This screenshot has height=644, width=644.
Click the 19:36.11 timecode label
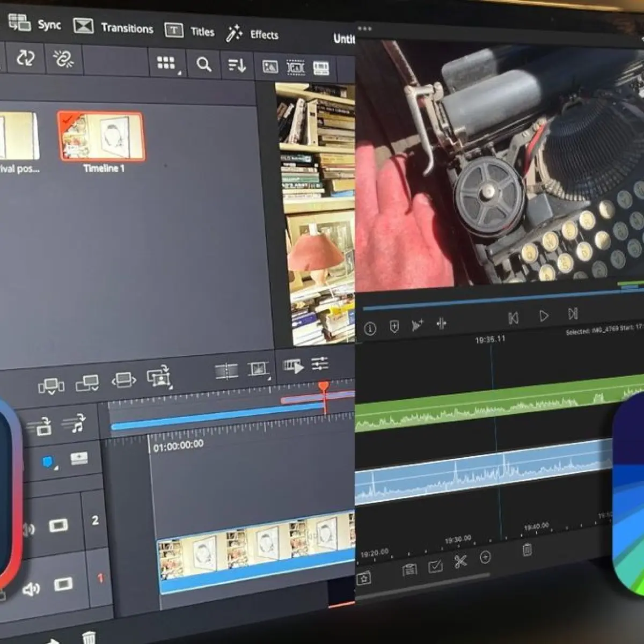click(490, 339)
